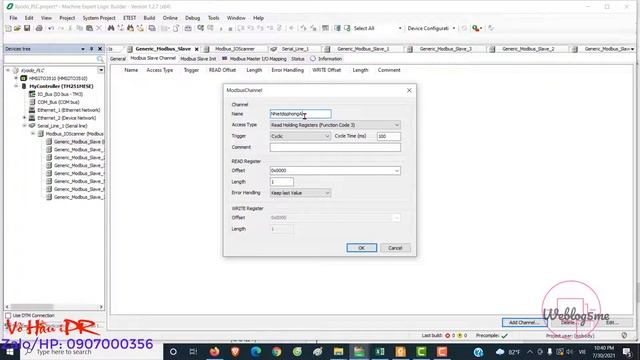Viewport: 640px width, 360px height.
Task: Click the Cycle Time (ms) field
Action: [389, 136]
